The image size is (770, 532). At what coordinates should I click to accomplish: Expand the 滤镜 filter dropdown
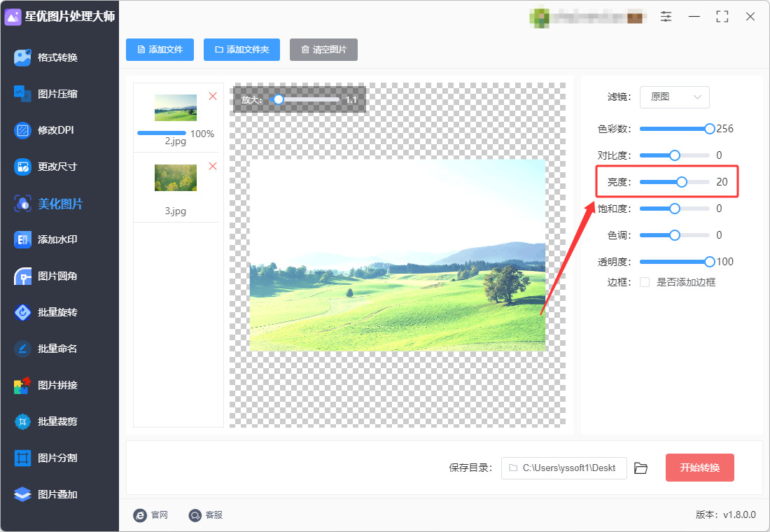tap(674, 97)
